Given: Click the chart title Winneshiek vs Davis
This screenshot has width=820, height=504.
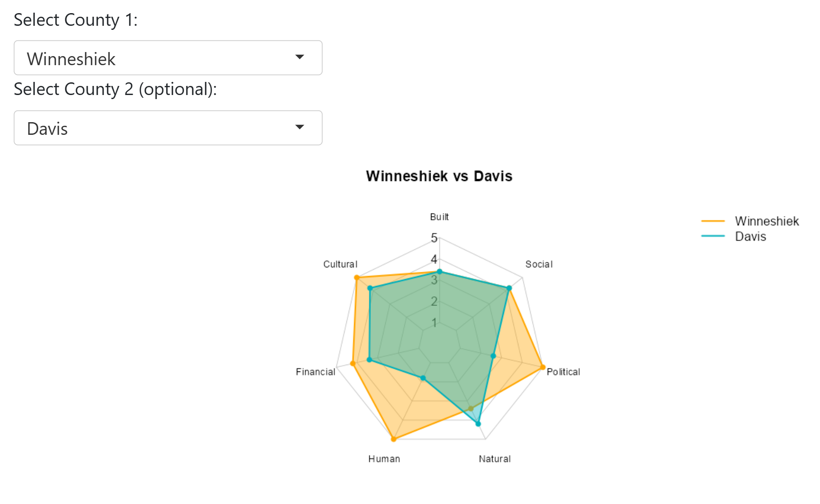Looking at the screenshot, I should tap(439, 176).
